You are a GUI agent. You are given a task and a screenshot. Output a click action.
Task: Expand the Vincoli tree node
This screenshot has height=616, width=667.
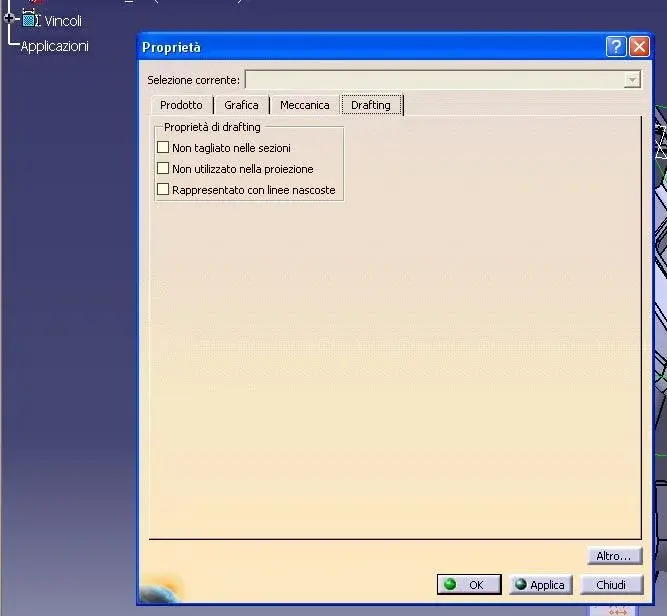click(10, 19)
